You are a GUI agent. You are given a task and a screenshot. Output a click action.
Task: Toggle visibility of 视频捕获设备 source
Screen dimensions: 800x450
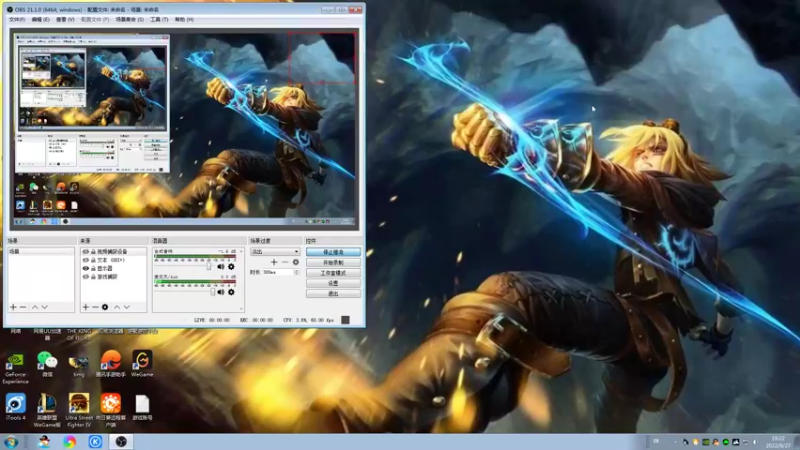86,252
